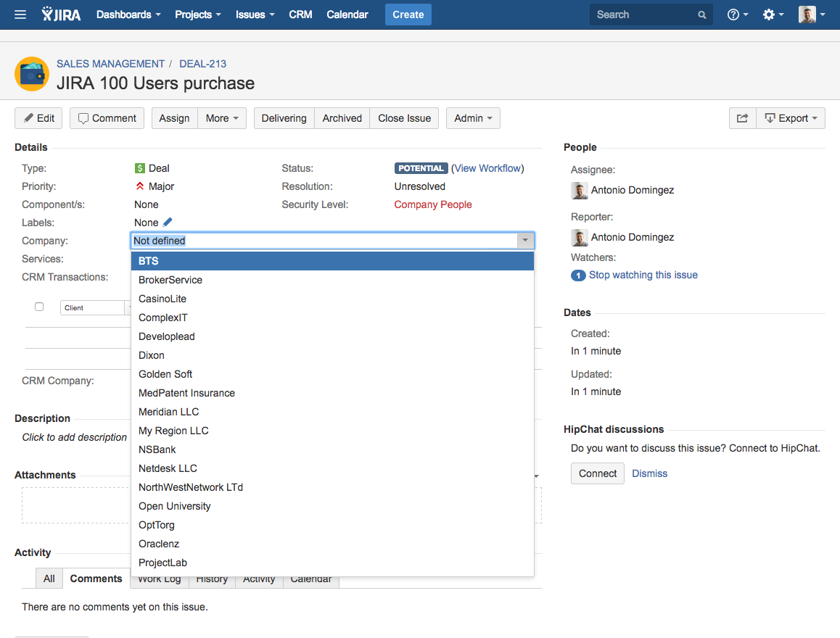
Task: Click the blue Create button
Action: point(408,14)
